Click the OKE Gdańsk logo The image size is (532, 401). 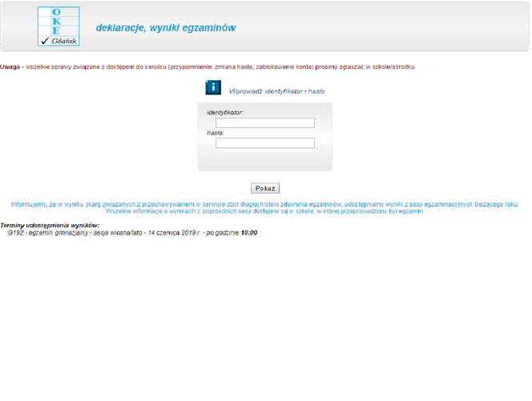tap(58, 26)
